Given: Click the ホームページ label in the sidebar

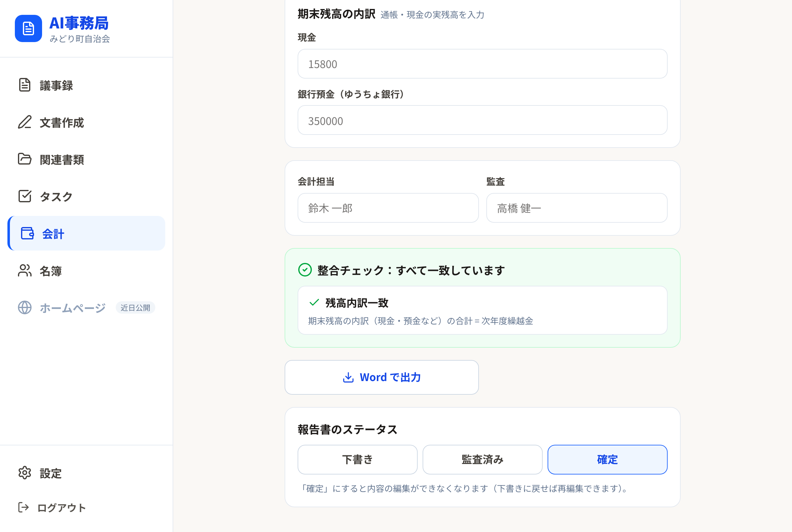Looking at the screenshot, I should point(73,308).
